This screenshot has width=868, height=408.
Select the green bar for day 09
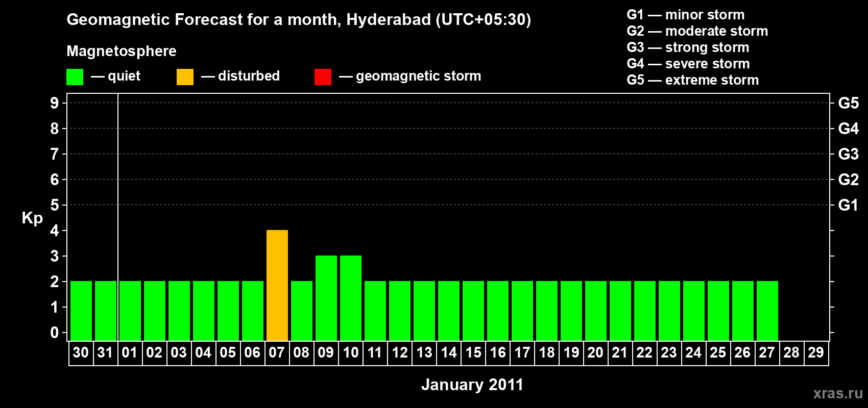[x=326, y=298]
